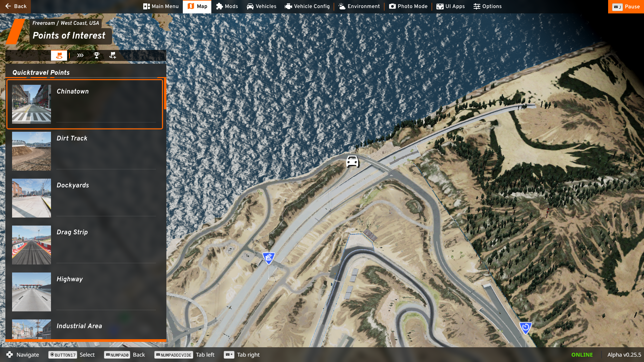Open the Vehicles tab
644x362 pixels.
[x=261, y=6]
